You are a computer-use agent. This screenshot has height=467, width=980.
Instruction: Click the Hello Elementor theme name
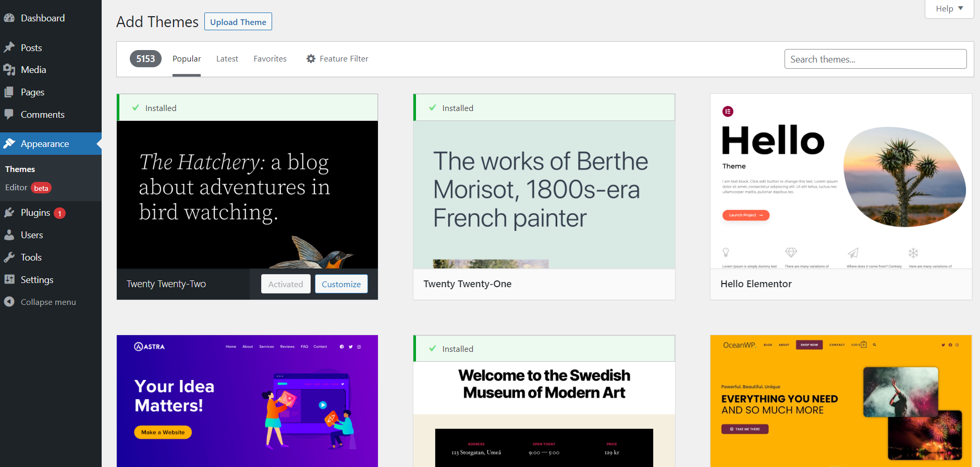756,284
